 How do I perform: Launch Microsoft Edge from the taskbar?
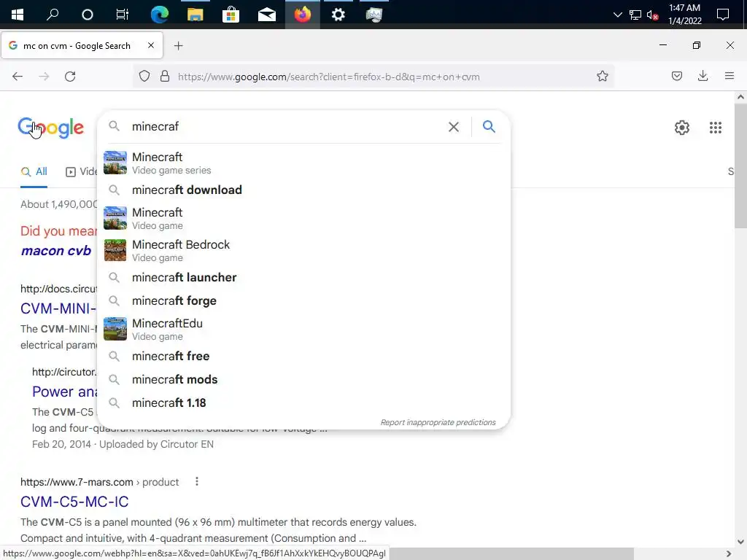(160, 15)
